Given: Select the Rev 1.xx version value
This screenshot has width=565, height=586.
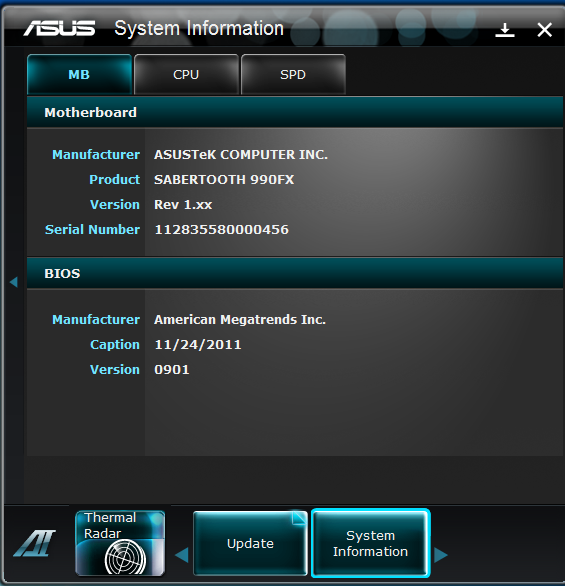Looking at the screenshot, I should 183,204.
